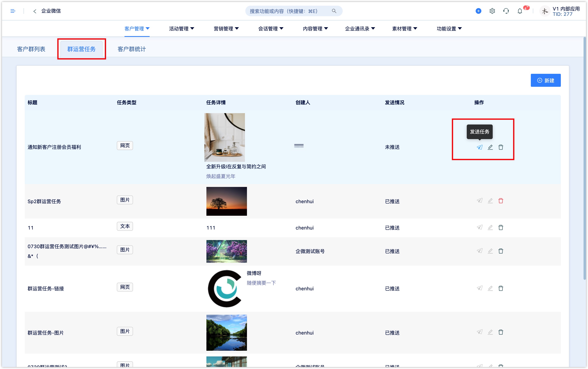Screen dimensions: 588x369
Task: Click send icon in 群运营任务-图片 row
Action: [480, 332]
